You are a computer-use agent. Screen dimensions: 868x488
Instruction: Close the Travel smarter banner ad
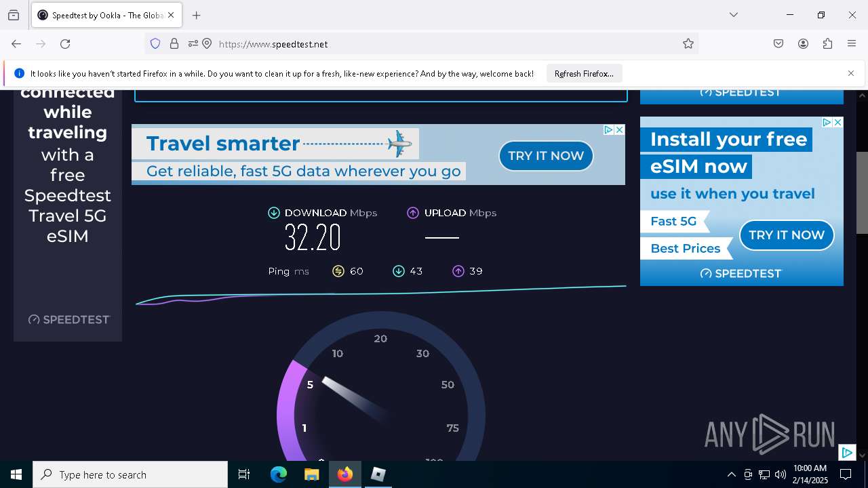619,129
